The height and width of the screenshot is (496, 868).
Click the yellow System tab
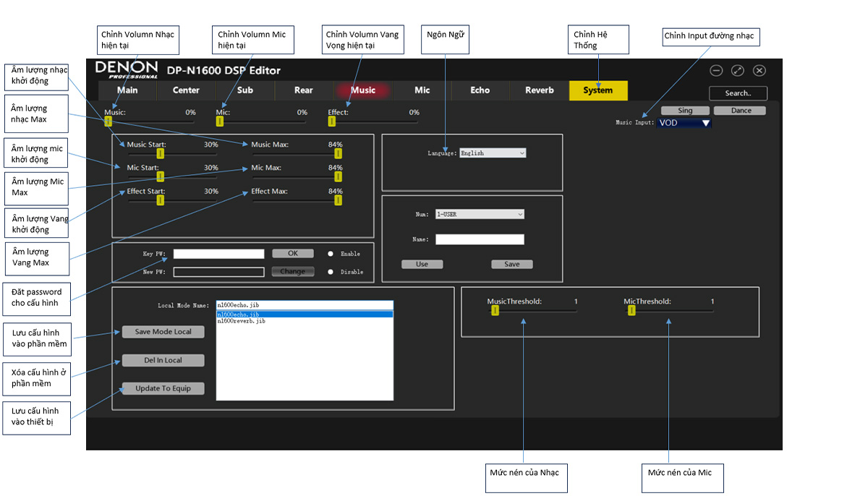598,90
